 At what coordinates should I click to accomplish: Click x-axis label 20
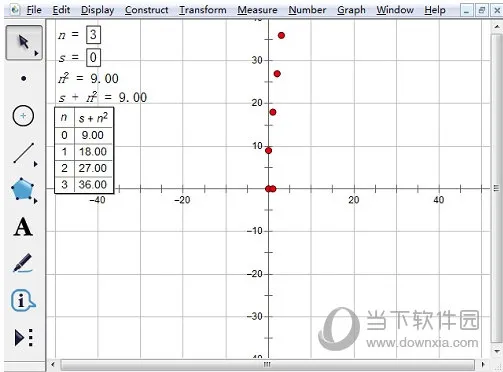click(x=354, y=200)
